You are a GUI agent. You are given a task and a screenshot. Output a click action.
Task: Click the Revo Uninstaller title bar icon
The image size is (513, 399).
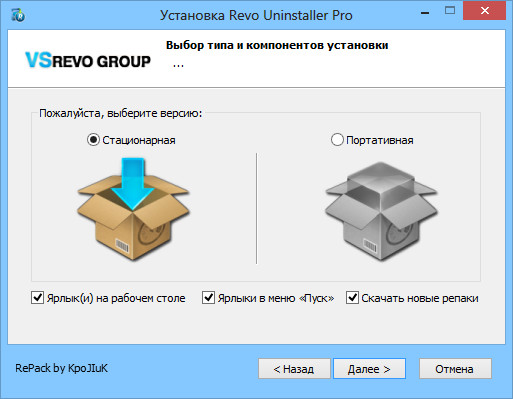(18, 15)
